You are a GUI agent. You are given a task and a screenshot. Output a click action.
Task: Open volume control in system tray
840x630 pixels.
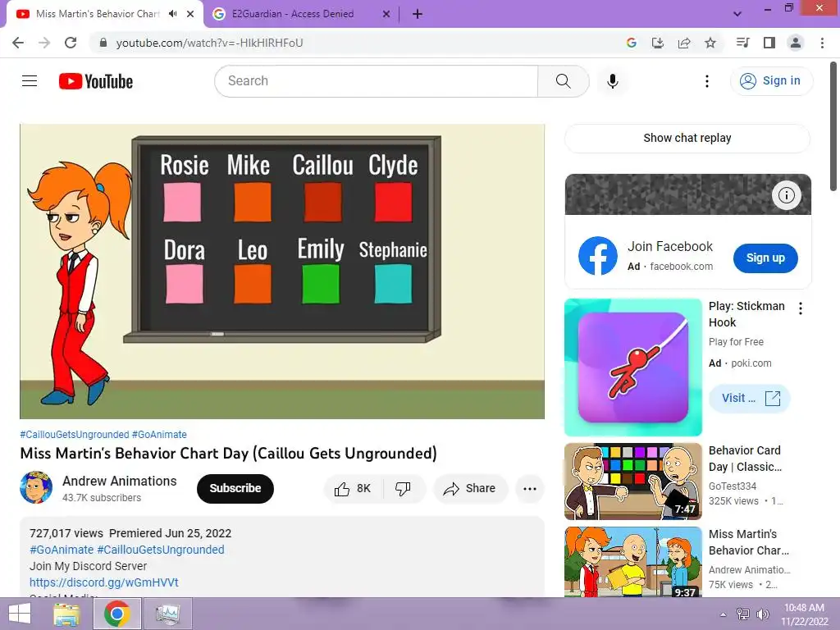[x=762, y=614]
